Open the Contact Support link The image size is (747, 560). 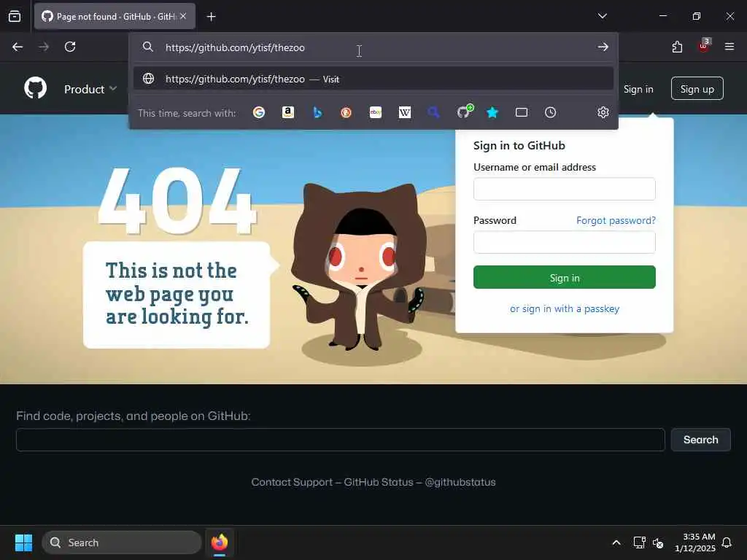coord(292,482)
